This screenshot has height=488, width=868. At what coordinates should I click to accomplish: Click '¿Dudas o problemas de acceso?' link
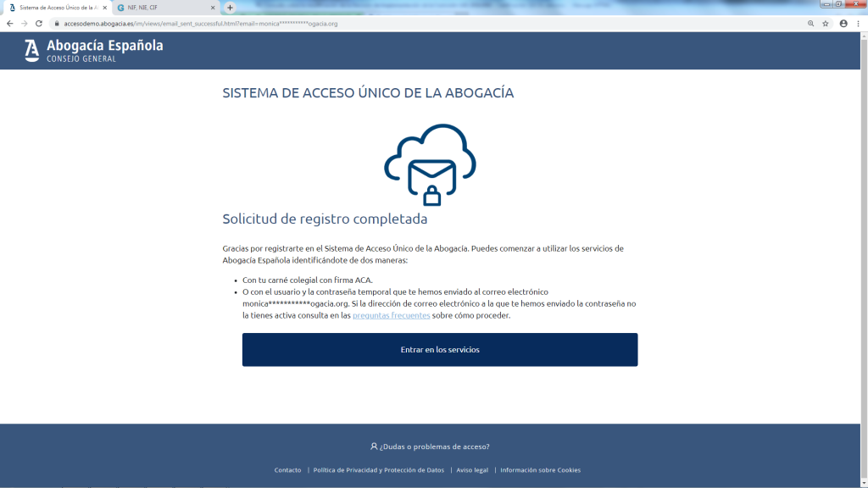[x=430, y=446]
